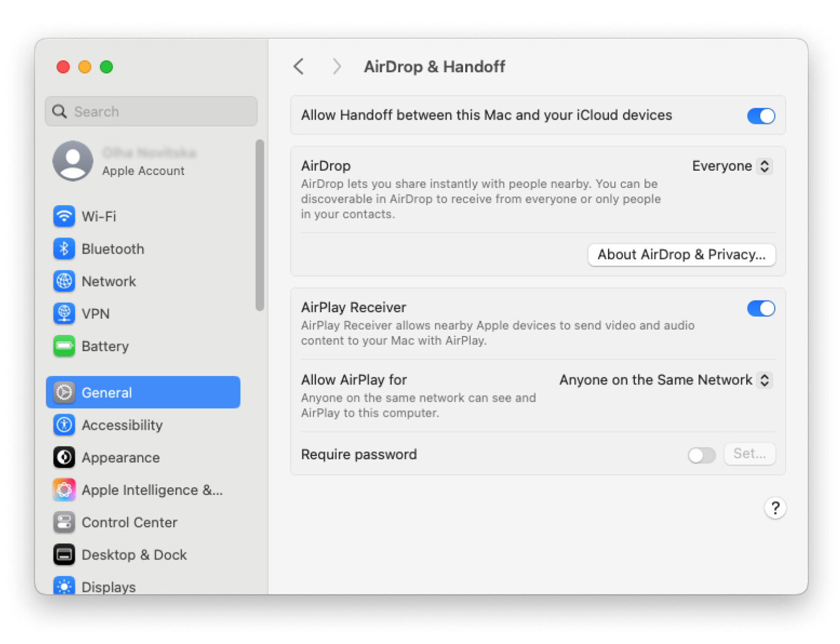The width and height of the screenshot is (840, 644).
Task: Open help with the question mark button
Action: (775, 508)
